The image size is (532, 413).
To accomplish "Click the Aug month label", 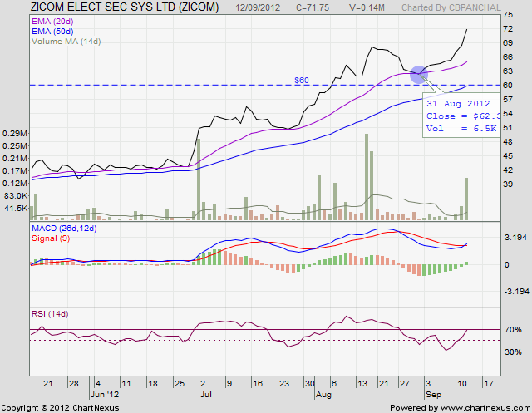I will pos(323,395).
